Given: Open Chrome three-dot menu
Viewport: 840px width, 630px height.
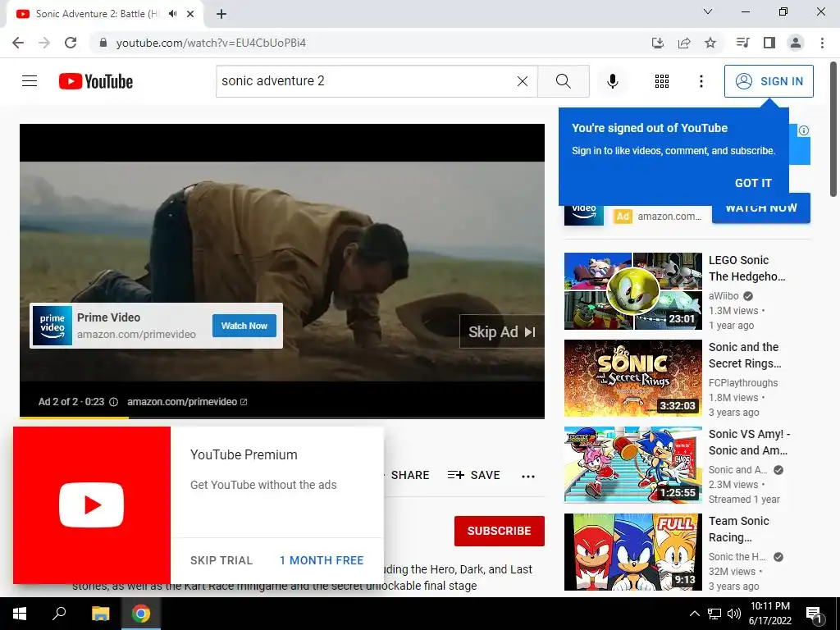Looking at the screenshot, I should [822, 43].
